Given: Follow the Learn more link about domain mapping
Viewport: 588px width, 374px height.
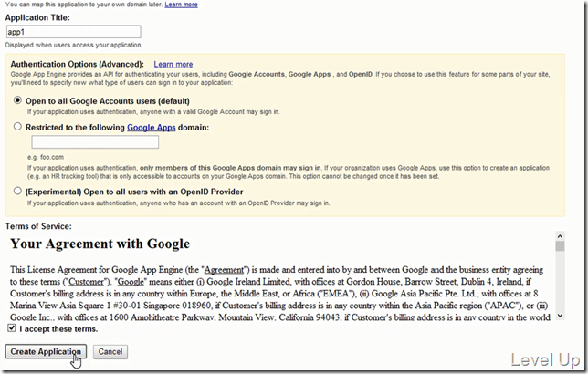Looking at the screenshot, I should coord(181,5).
